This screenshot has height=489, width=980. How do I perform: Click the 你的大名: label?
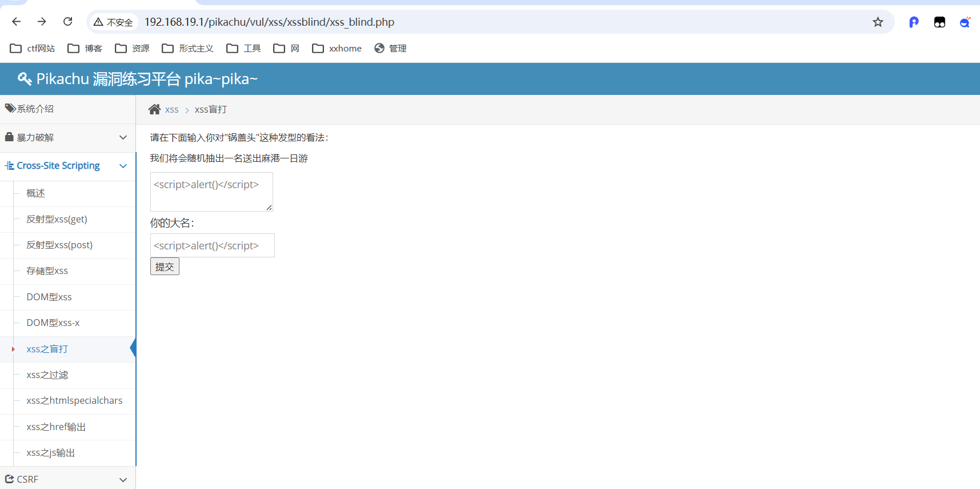[172, 223]
